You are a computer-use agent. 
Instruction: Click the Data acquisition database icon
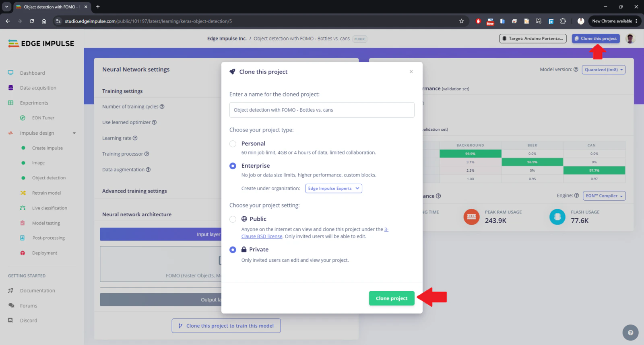[11, 88]
